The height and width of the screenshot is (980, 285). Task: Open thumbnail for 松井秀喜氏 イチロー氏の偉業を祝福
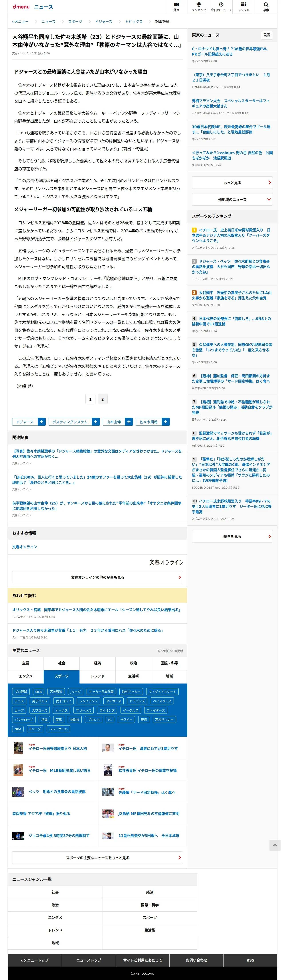coord(108,770)
